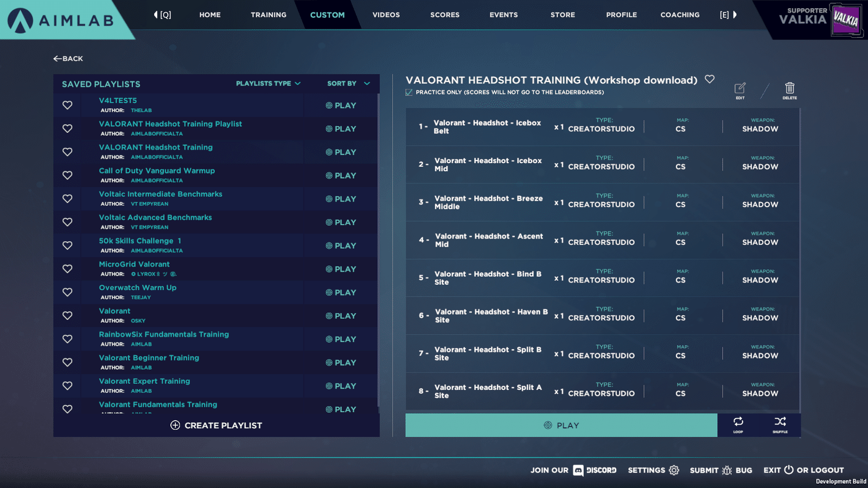This screenshot has width=868, height=488.
Task: Favorite Valorant Beginner Training playlist
Action: point(67,362)
